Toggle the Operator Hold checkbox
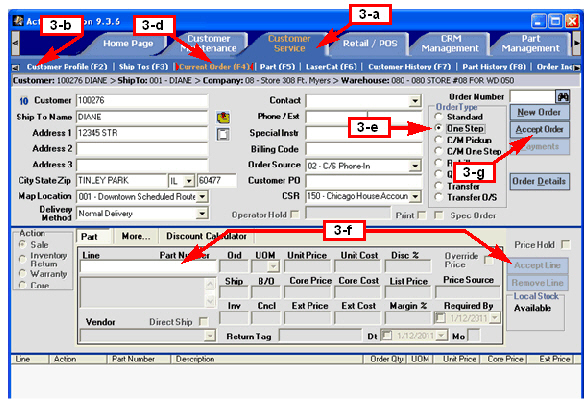The image size is (588, 399). coord(295,214)
